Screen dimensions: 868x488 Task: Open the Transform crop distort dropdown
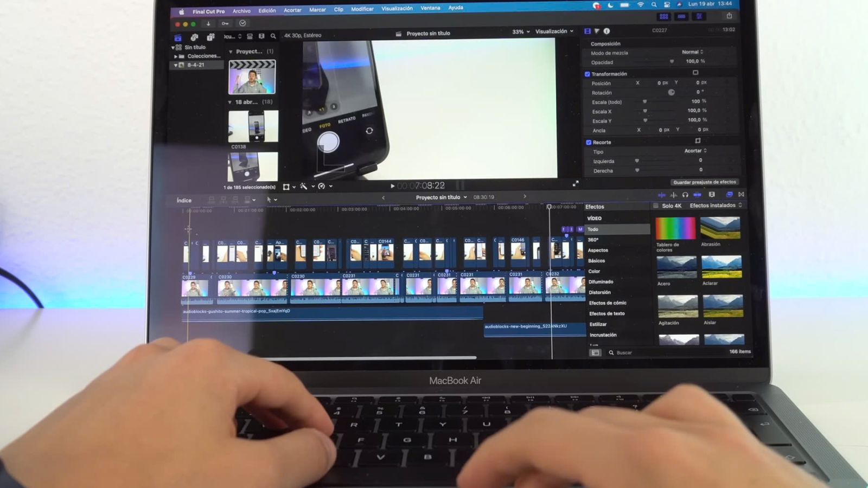tap(289, 187)
